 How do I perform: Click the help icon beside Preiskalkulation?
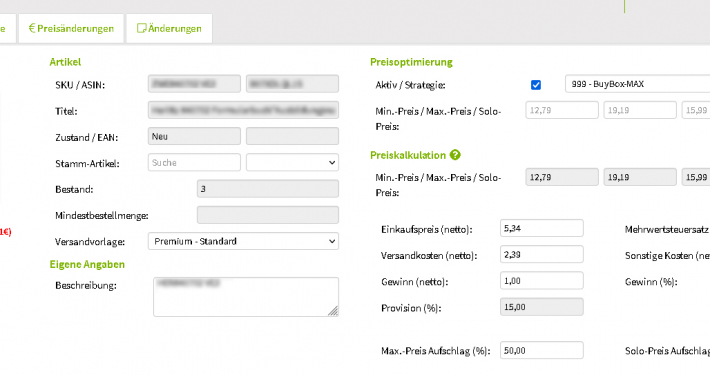(455, 155)
